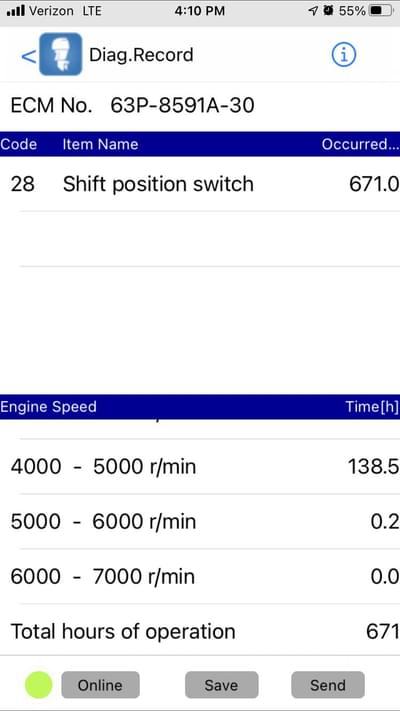400x711 pixels.
Task: Tap the back arrow chevron
Action: 28,57
